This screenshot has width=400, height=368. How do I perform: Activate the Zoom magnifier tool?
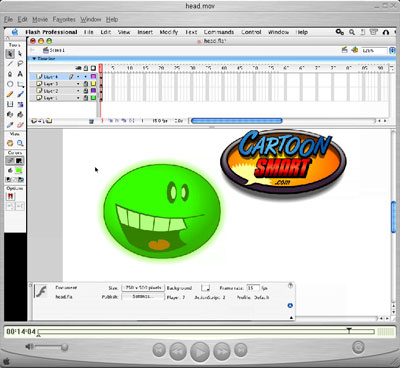point(20,143)
